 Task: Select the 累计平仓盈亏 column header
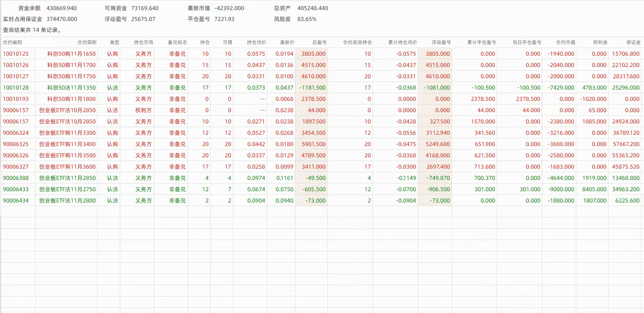pos(481,42)
